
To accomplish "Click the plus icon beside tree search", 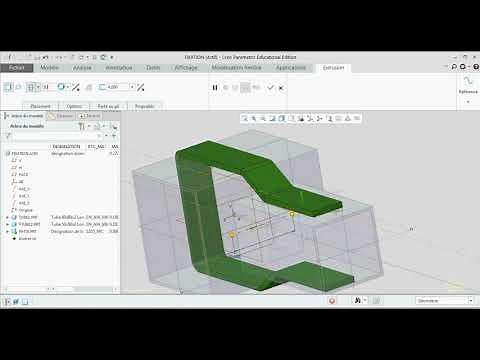I will (x=114, y=136).
